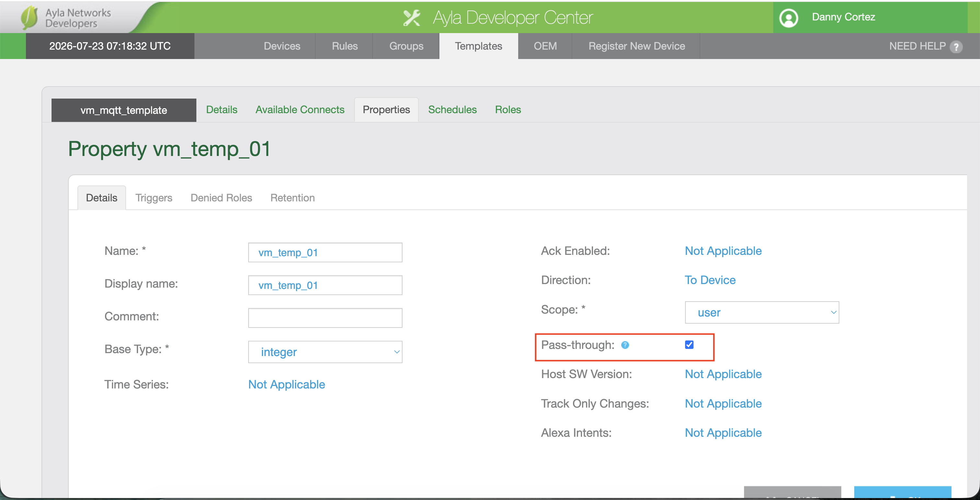Click the vm_mqtt_template title button

(x=124, y=110)
